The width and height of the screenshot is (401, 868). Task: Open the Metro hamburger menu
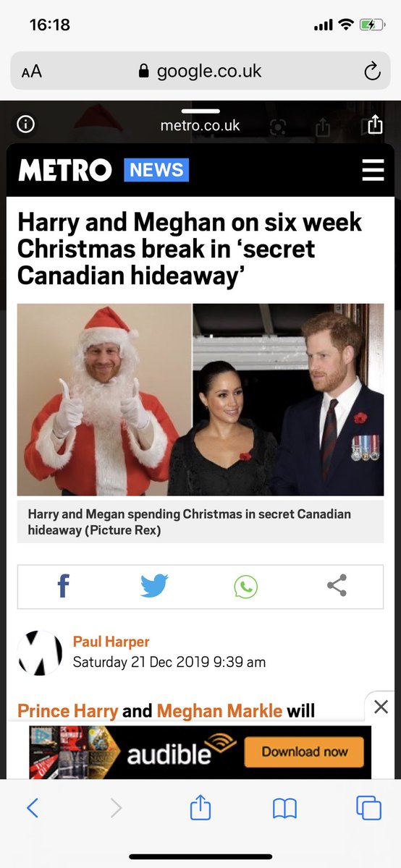tap(373, 171)
